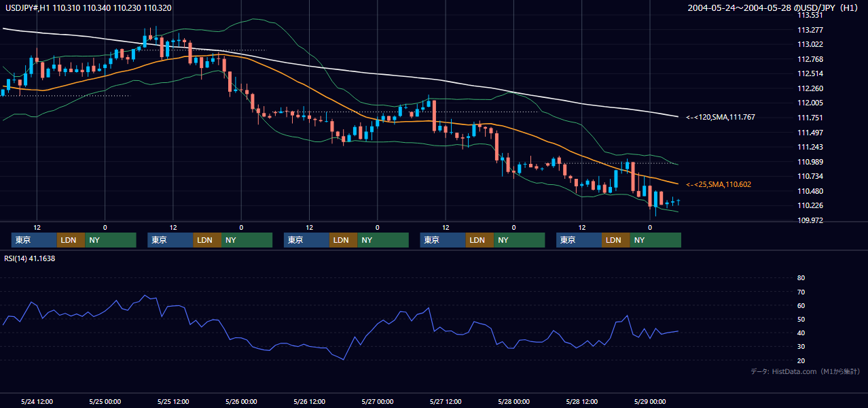Click the 5/26 00:00 time axis label
Viewport: 868px width, 408px height.
pos(241,401)
